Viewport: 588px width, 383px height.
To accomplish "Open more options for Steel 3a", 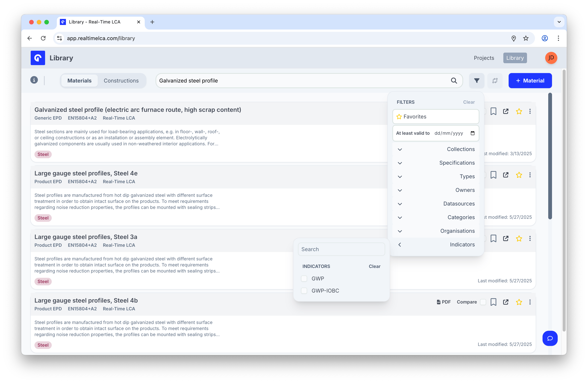I will pos(530,238).
